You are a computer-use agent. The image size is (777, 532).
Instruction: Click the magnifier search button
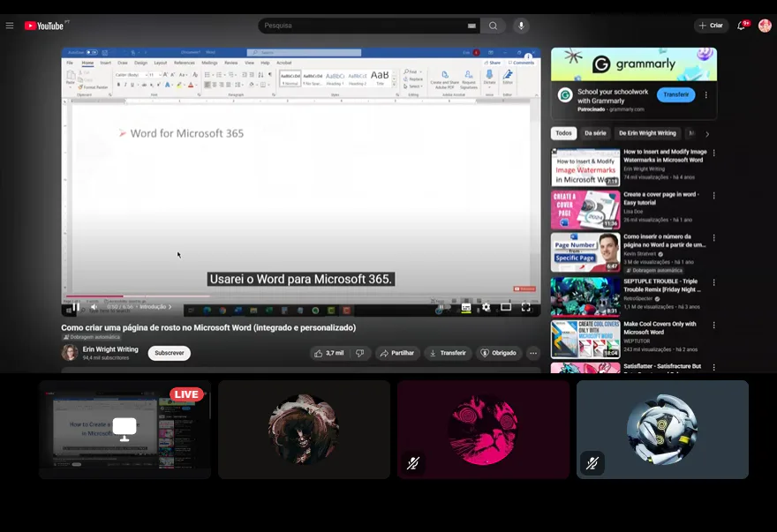(493, 26)
